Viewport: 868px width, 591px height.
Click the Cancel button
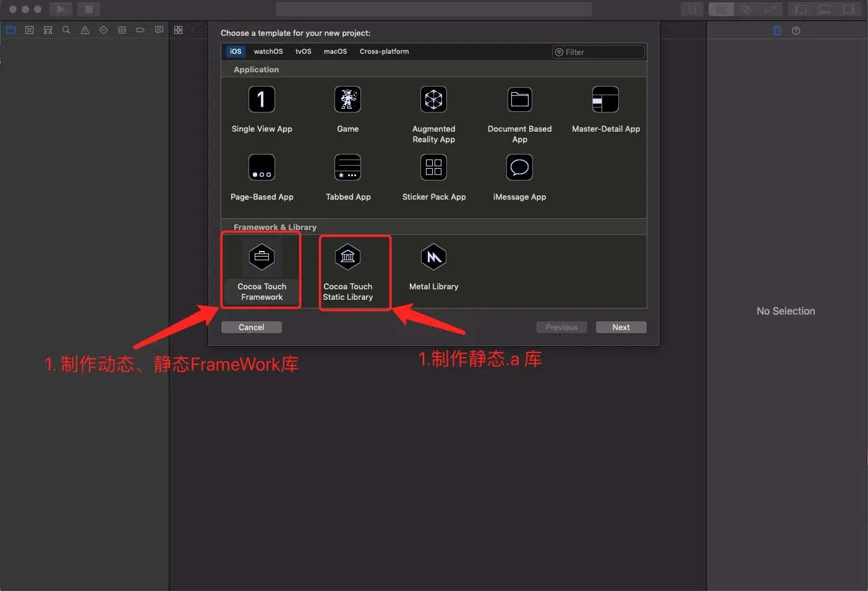251,327
